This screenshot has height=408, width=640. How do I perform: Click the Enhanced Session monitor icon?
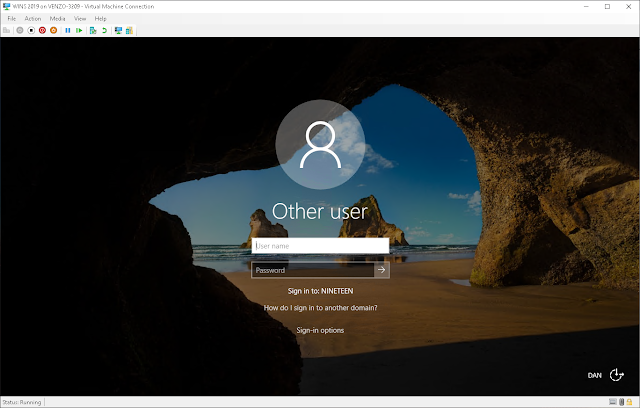pos(118,31)
